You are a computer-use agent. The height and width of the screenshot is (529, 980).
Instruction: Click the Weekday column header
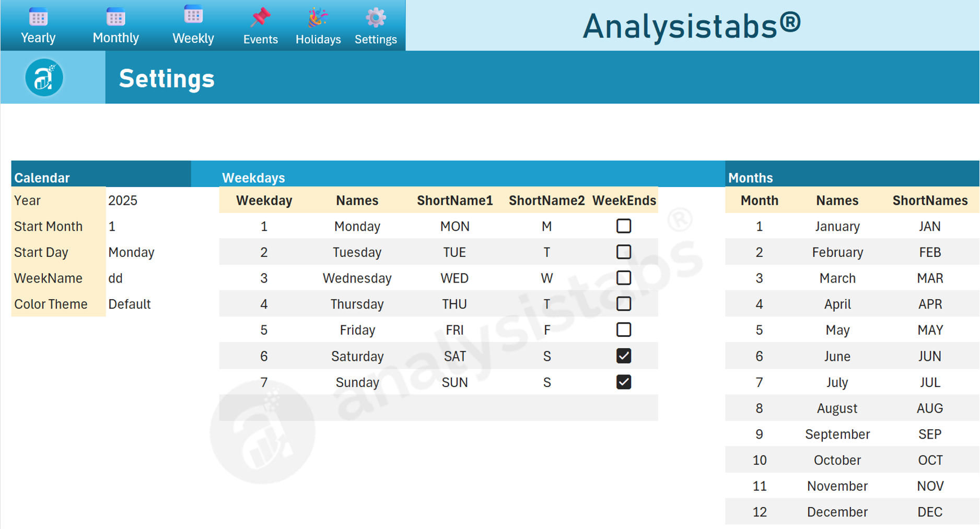pos(264,201)
